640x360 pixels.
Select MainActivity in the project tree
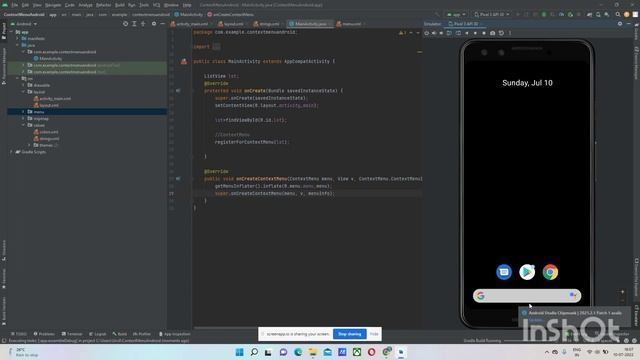(x=48, y=58)
